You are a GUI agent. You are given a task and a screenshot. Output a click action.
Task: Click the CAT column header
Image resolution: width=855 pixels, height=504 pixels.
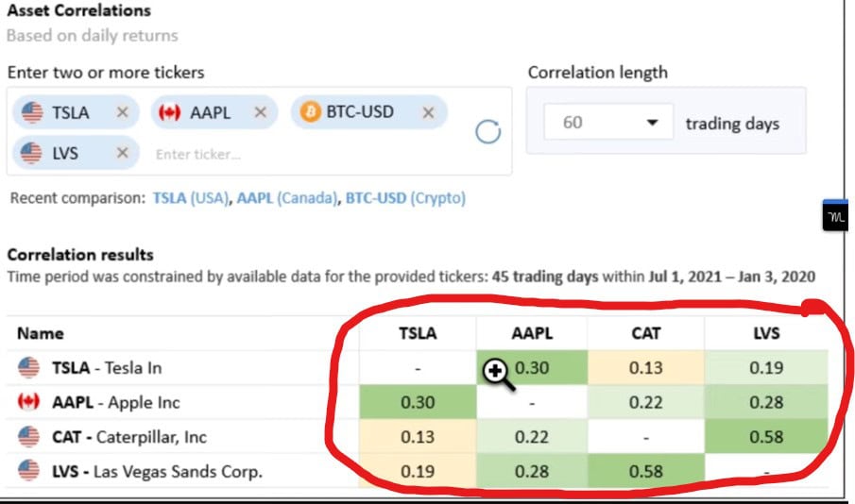[645, 333]
